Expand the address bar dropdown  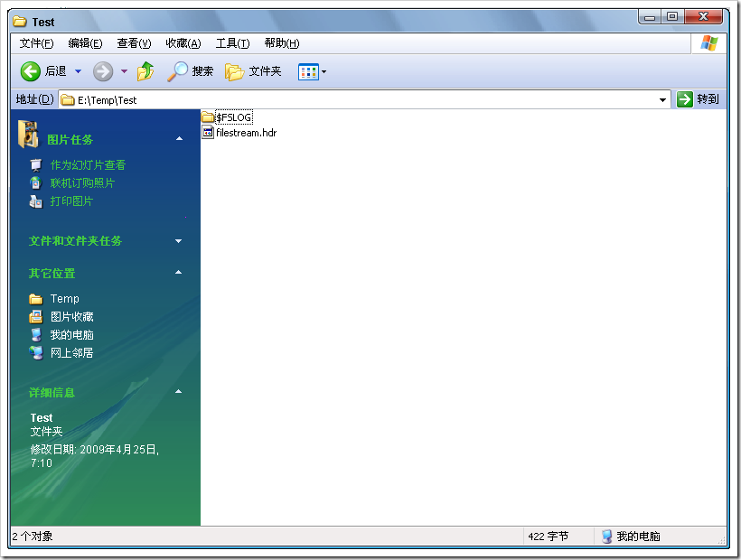click(x=662, y=99)
